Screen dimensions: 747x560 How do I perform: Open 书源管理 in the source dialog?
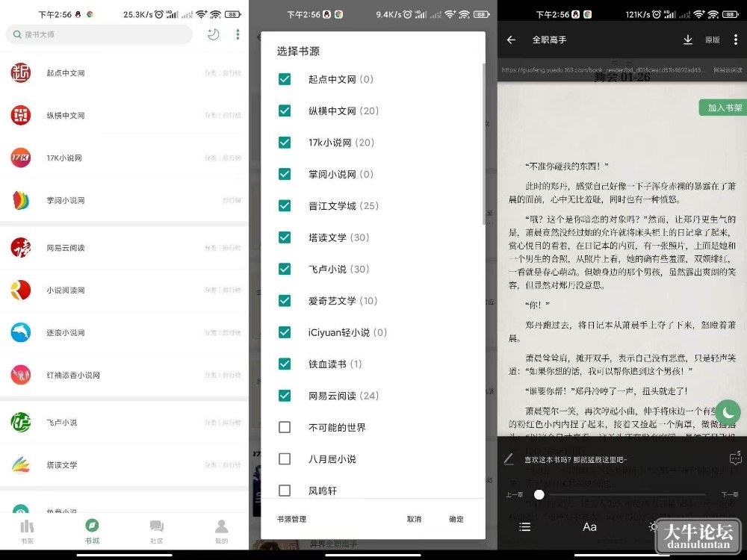pyautogui.click(x=291, y=519)
